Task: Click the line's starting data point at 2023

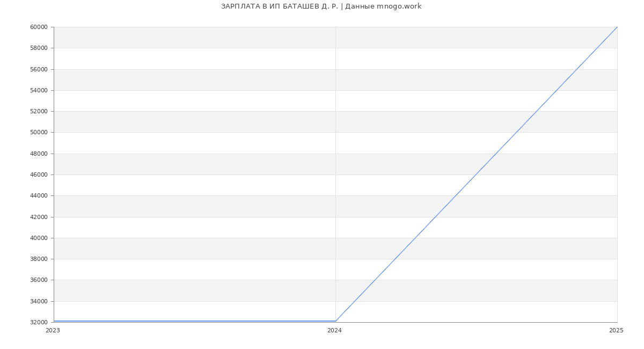Action: (54, 321)
